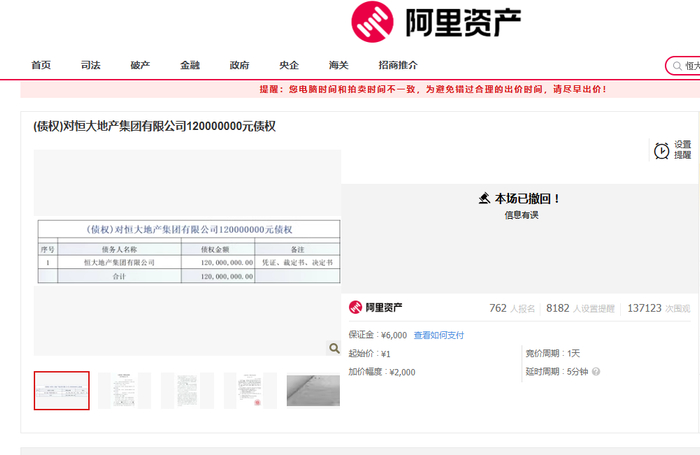Click the 阿里资产 logo at page top
The width and height of the screenshot is (700, 455).
(435, 22)
